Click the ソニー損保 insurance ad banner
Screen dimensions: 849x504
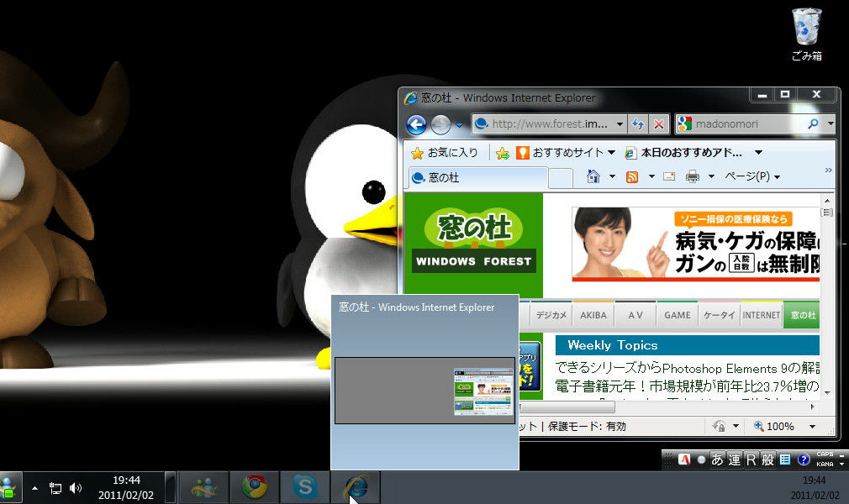[x=696, y=244]
